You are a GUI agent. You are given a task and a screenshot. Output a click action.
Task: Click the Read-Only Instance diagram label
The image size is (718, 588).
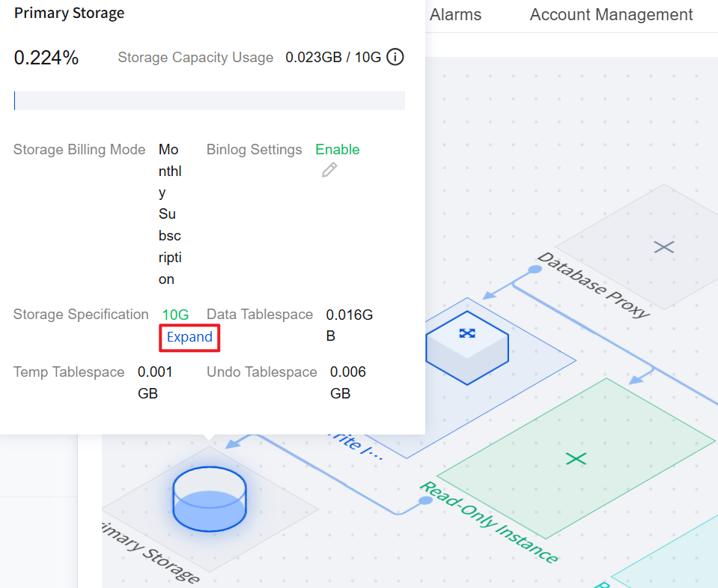pyautogui.click(x=488, y=521)
